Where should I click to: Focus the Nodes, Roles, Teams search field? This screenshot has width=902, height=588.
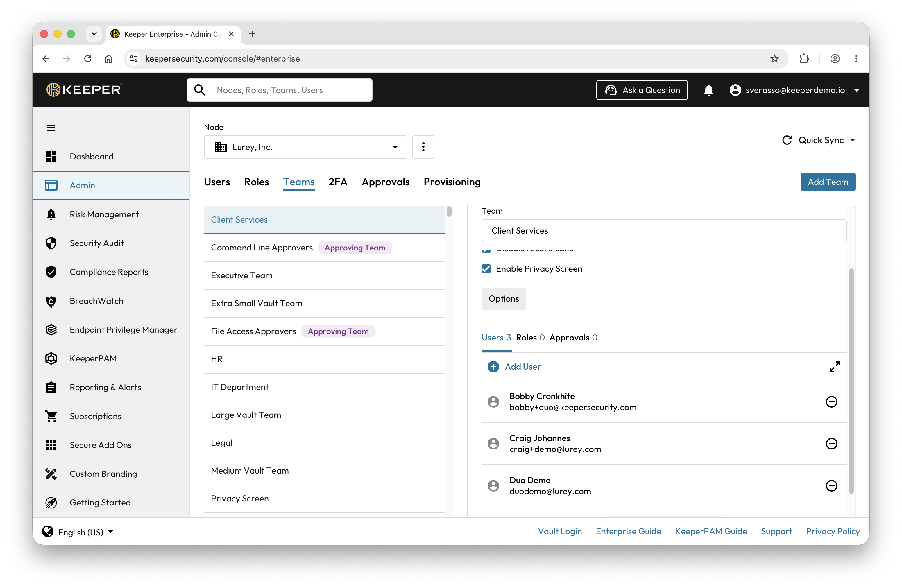[279, 90]
